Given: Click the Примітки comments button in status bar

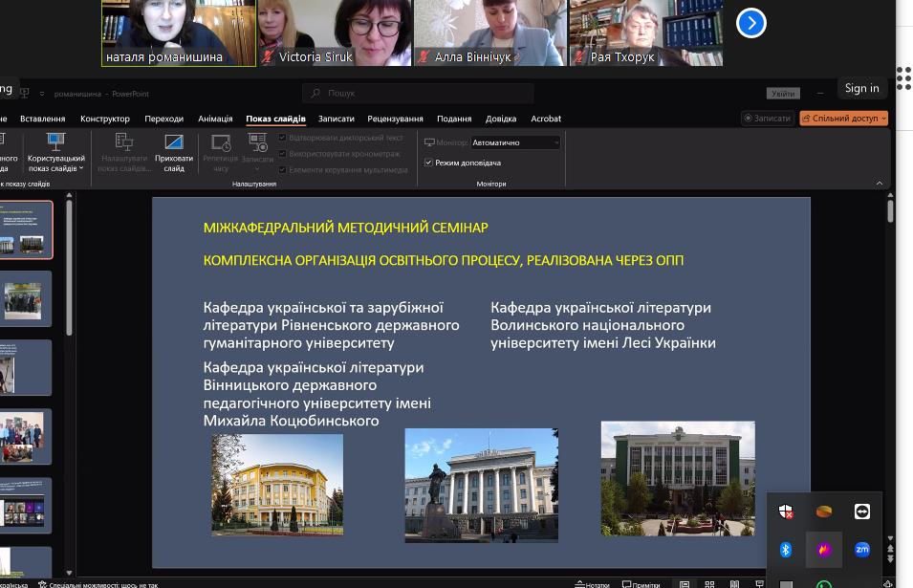Looking at the screenshot, I should [x=640, y=583].
